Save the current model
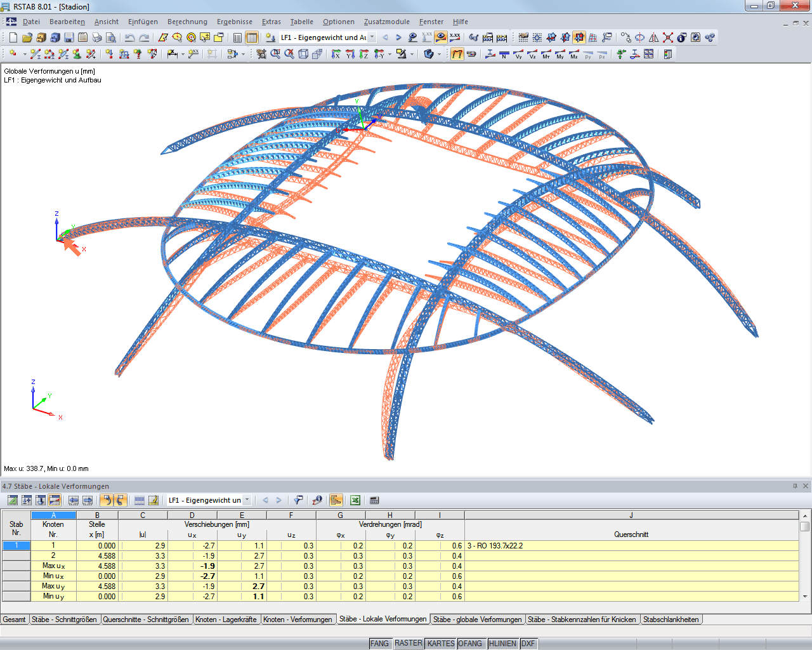 (x=69, y=37)
